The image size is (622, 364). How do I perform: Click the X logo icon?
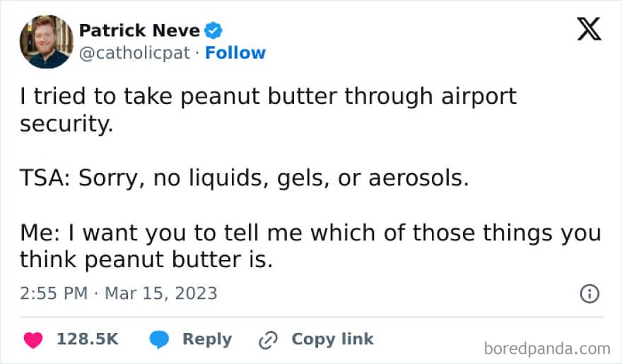(x=589, y=29)
